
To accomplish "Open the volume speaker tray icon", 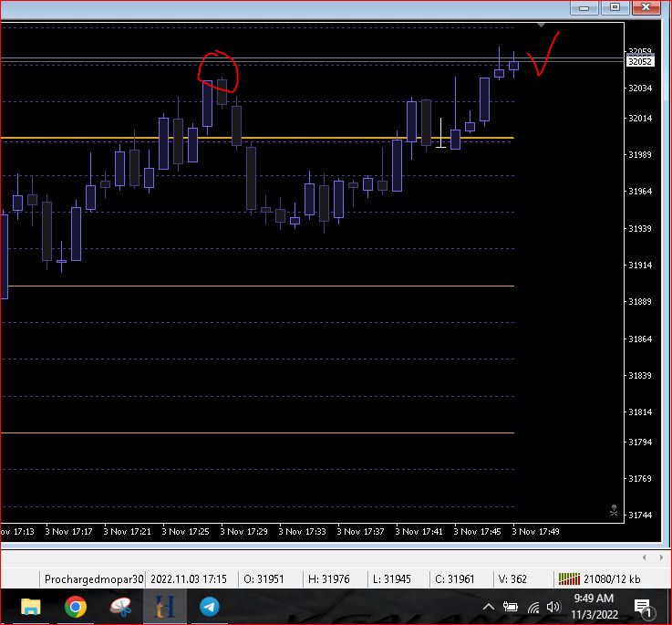I will [553, 607].
